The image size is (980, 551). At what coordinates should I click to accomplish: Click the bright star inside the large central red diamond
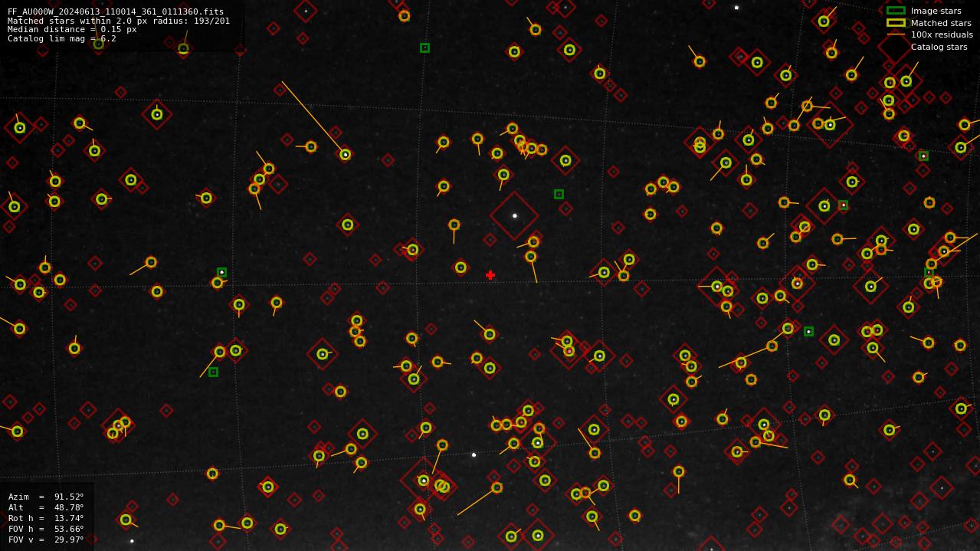tap(515, 216)
